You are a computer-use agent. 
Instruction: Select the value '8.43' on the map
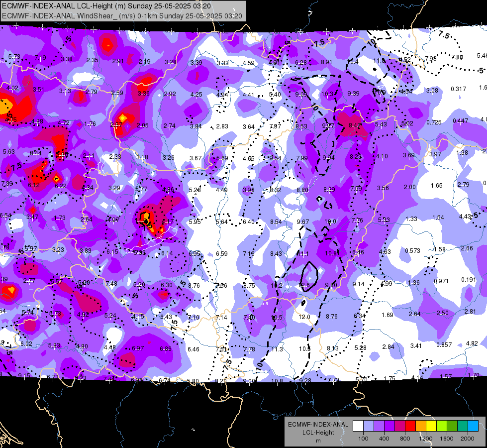coord(276,254)
